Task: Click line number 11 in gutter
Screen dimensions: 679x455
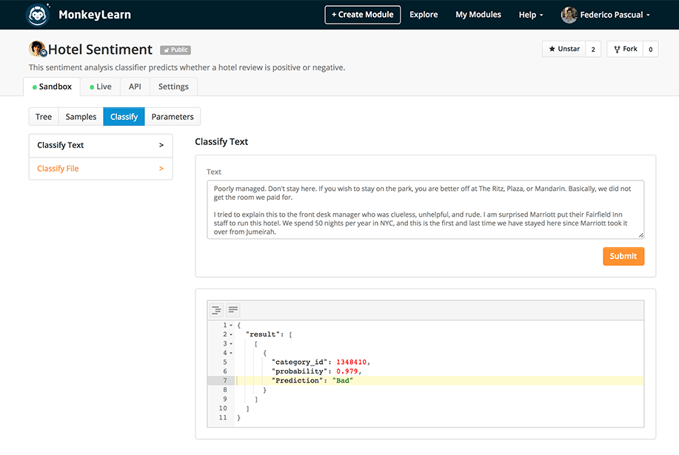Action: [x=223, y=418]
